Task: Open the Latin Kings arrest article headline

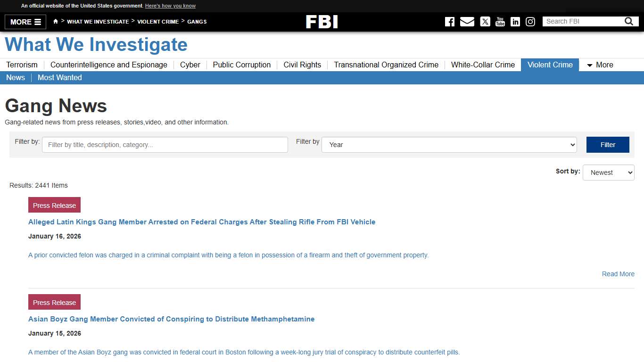Action: 202,222
